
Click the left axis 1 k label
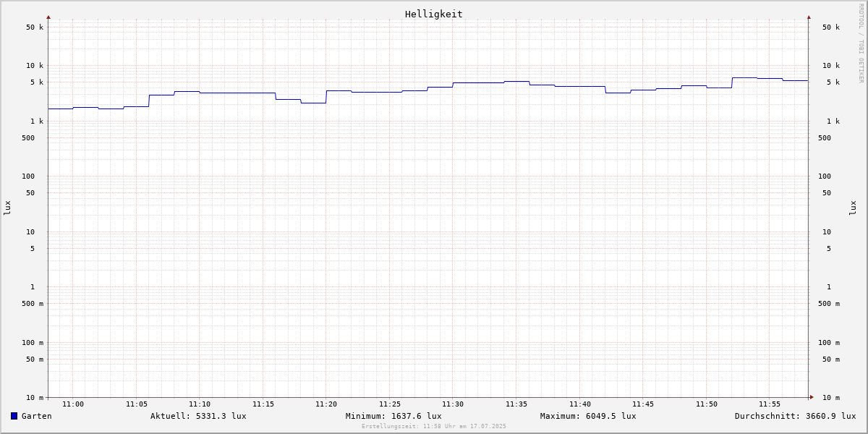click(x=37, y=122)
